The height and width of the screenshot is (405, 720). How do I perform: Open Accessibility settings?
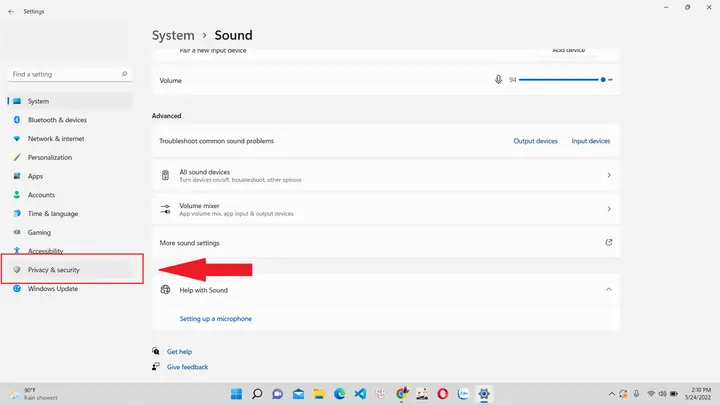(x=70, y=251)
